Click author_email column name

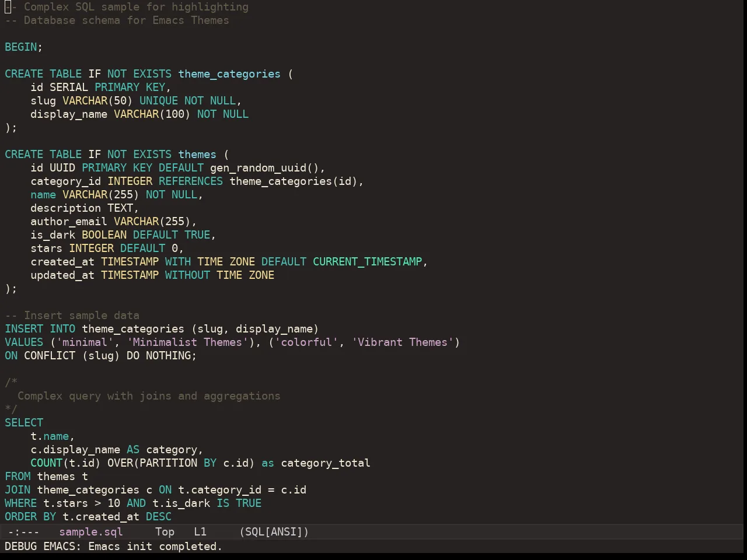[x=69, y=222]
